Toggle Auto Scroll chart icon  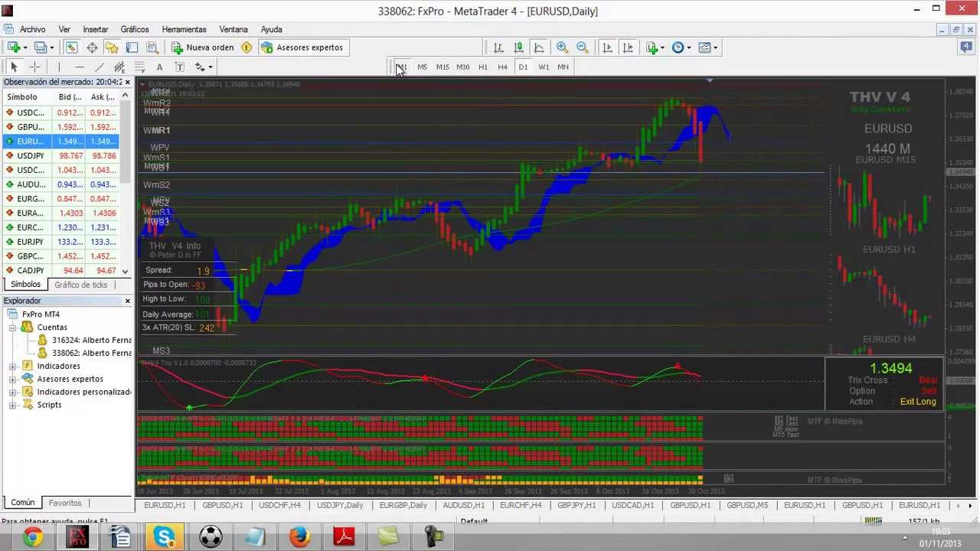tap(608, 47)
